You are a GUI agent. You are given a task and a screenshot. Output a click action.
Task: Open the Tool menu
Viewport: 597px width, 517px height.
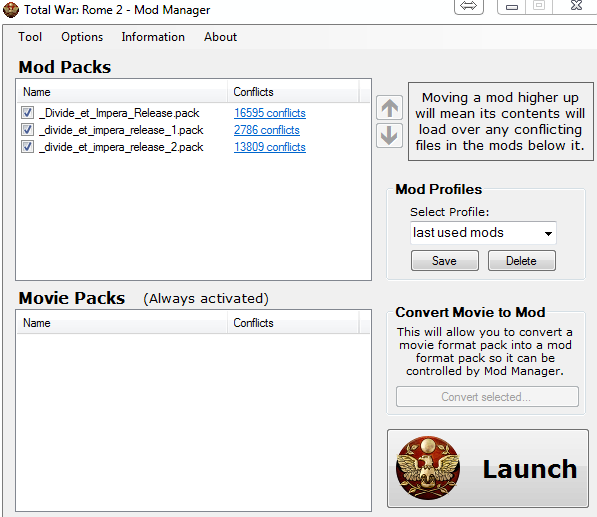tap(30, 37)
